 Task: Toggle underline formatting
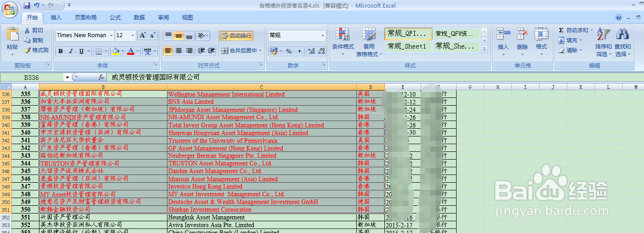82,51
